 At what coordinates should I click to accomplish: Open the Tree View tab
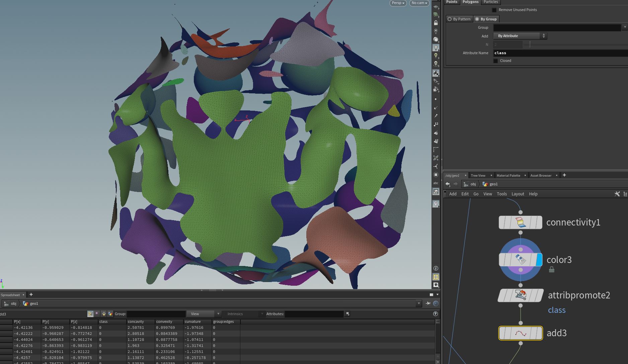[478, 175]
